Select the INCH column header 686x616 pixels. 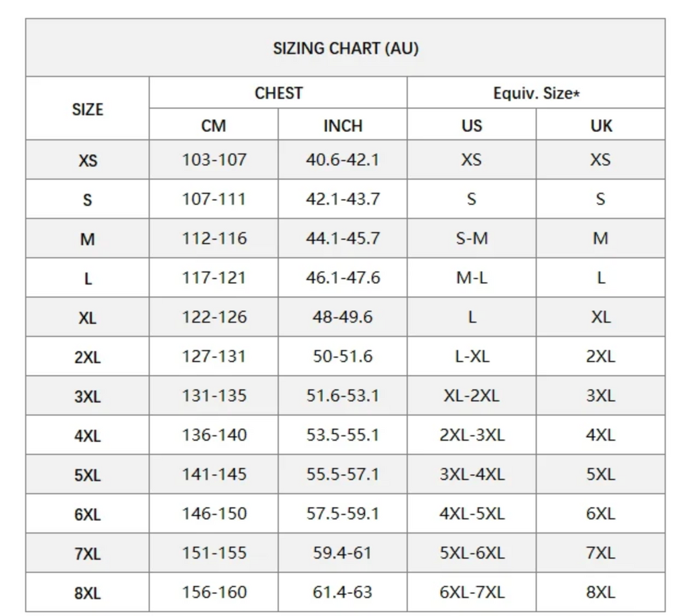(343, 126)
